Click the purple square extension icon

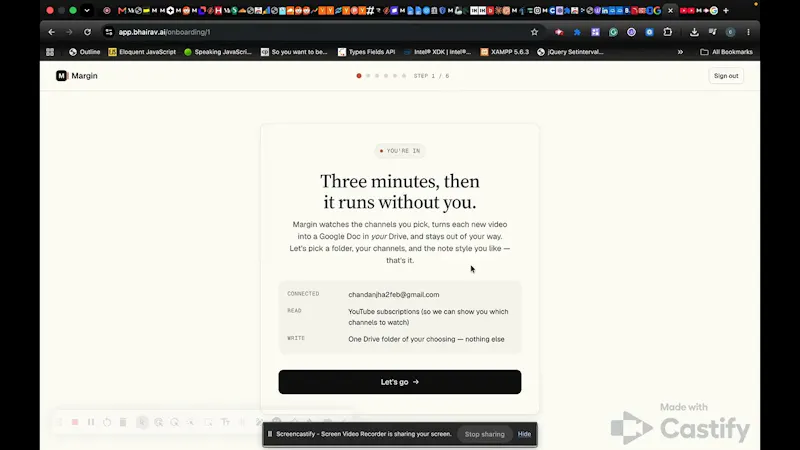pos(595,32)
